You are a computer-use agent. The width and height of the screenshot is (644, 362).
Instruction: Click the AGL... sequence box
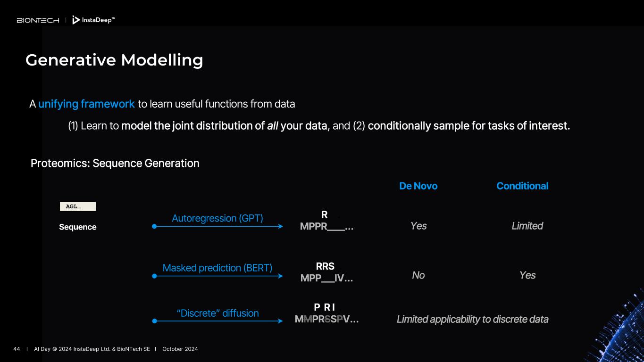78,206
